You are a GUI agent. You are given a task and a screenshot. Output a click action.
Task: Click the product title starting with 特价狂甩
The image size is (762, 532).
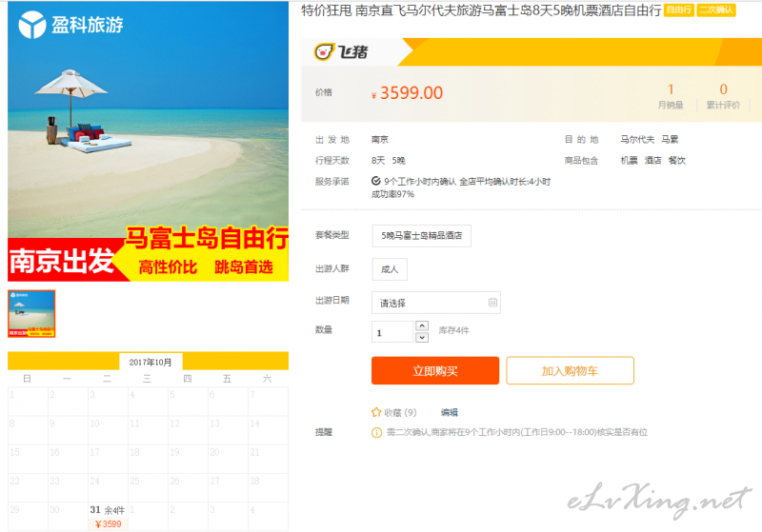[x=481, y=10]
